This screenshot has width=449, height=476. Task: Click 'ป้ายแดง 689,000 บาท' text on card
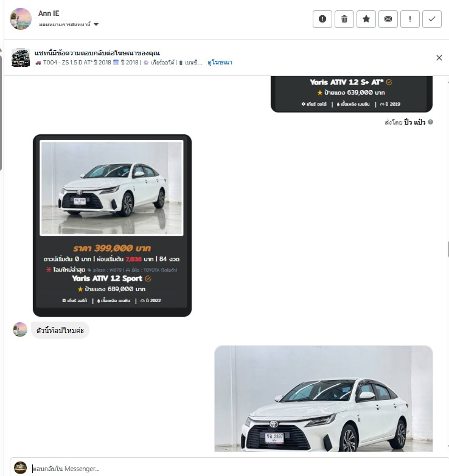click(x=115, y=289)
